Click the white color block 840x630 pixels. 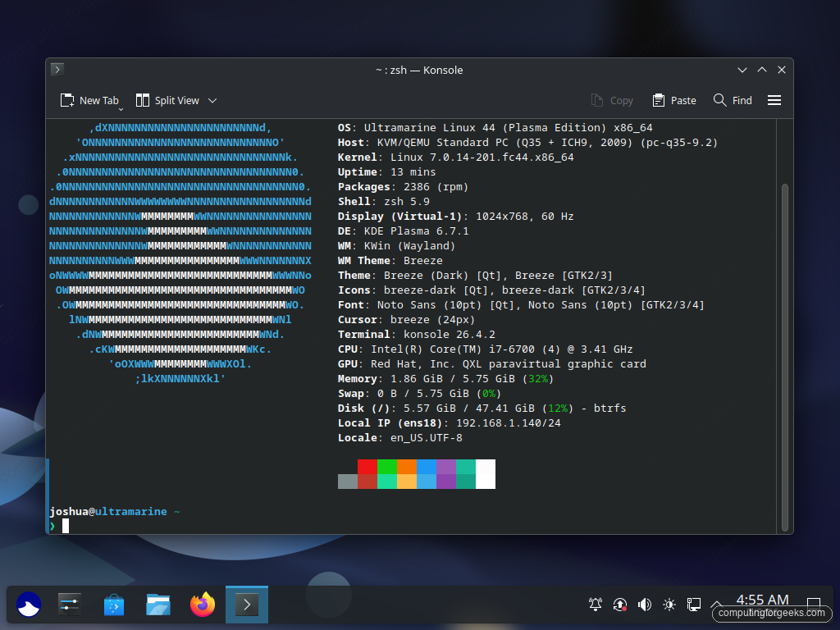click(x=486, y=474)
